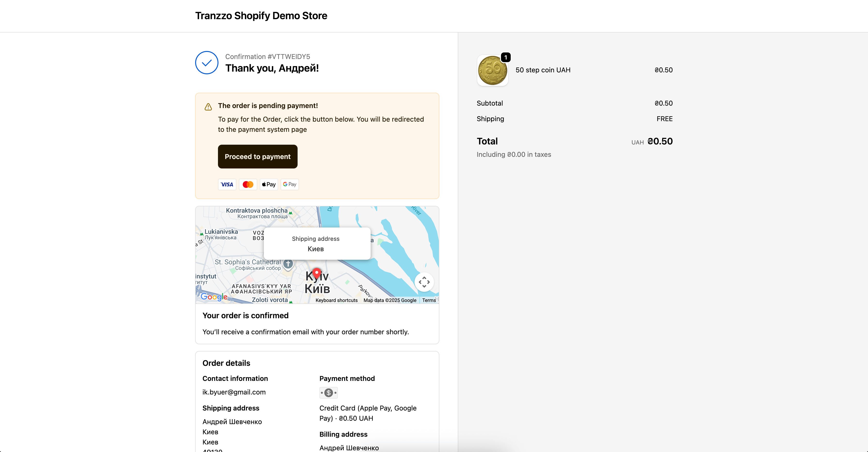
Task: Click the St. Sophia's Cathedral map marker
Action: (288, 264)
